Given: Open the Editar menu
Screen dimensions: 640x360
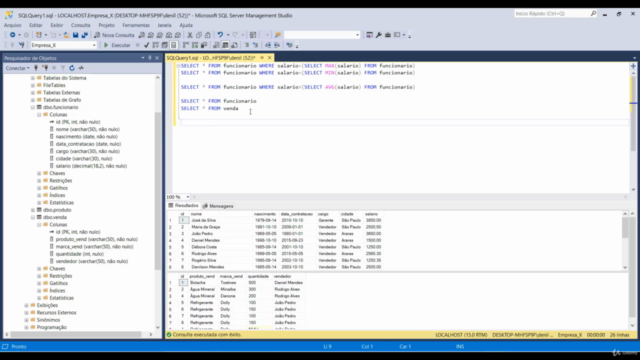Looking at the screenshot, I should [36, 25].
